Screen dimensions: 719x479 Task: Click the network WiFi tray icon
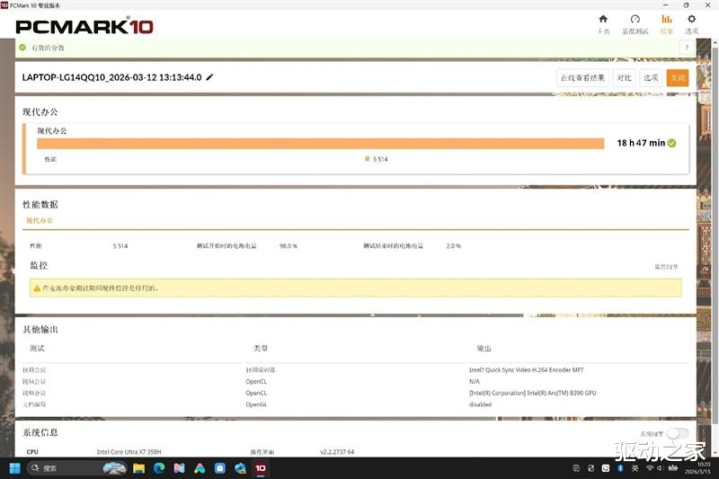pos(650,468)
